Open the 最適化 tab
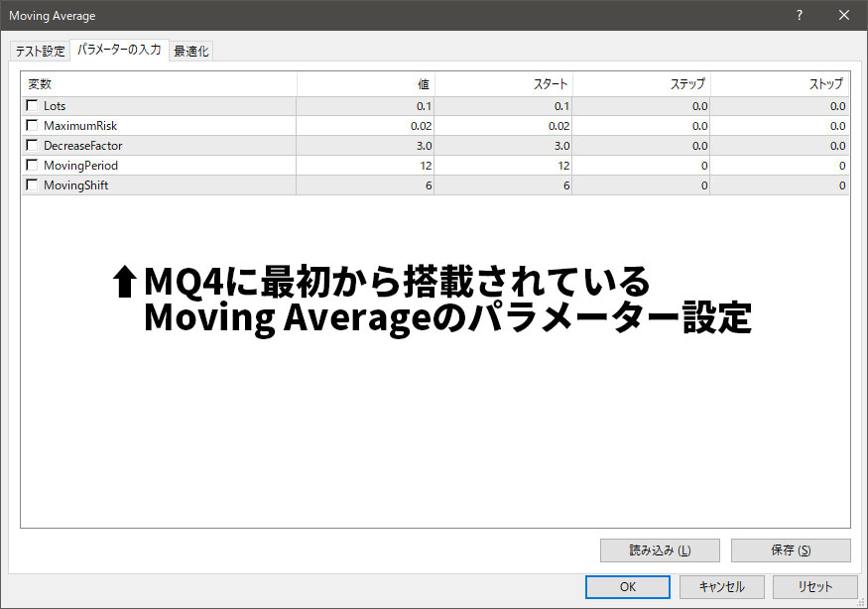This screenshot has width=868, height=609. (x=190, y=52)
